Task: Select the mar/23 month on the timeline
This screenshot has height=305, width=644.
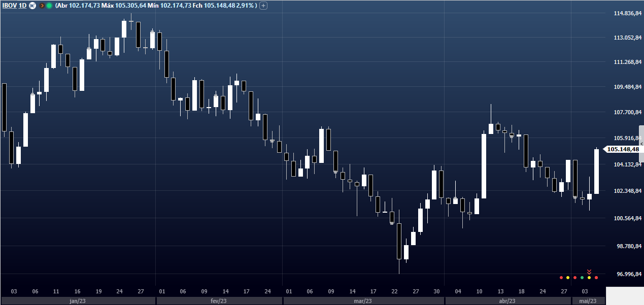Action: click(363, 300)
